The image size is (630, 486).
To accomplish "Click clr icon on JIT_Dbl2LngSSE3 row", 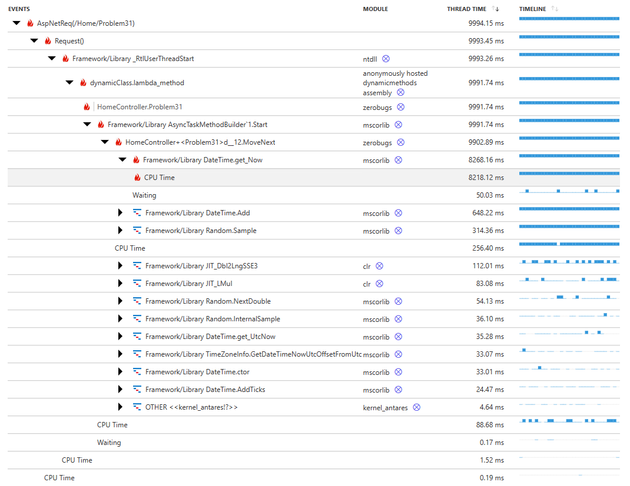I will (379, 266).
